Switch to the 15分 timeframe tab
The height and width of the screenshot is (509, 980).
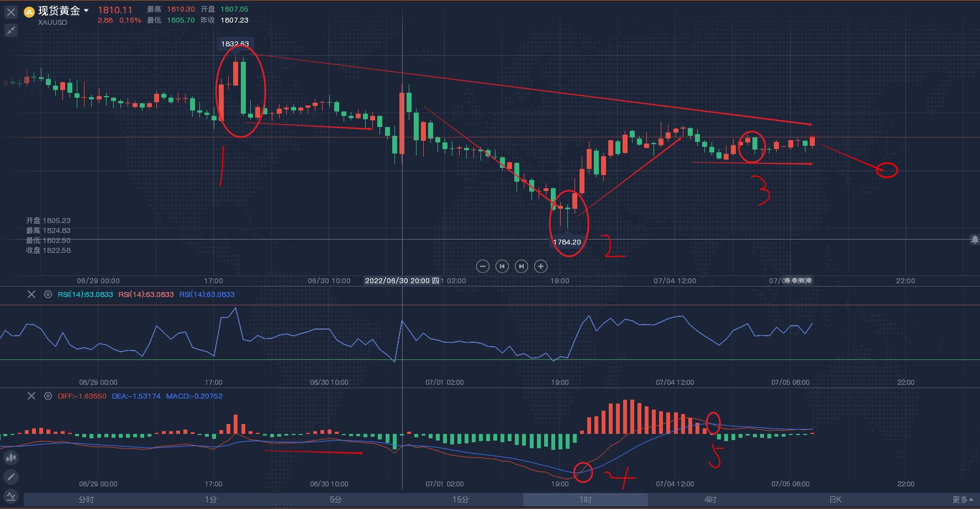coord(460,500)
